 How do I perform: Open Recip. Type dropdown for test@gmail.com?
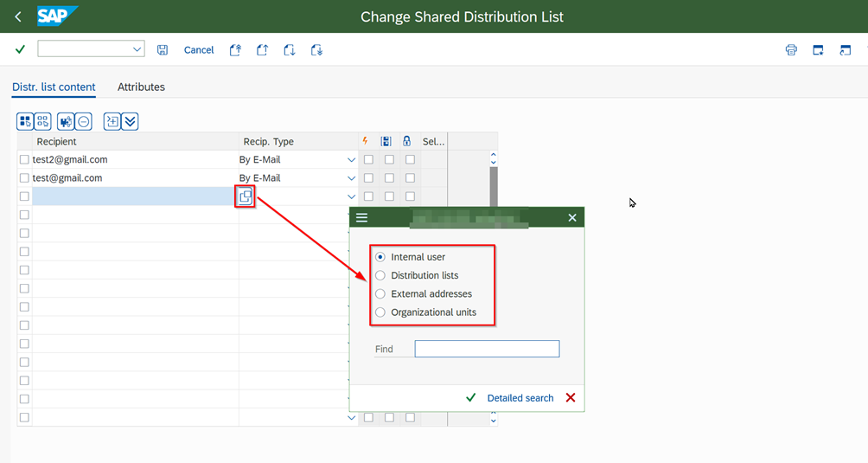(351, 178)
